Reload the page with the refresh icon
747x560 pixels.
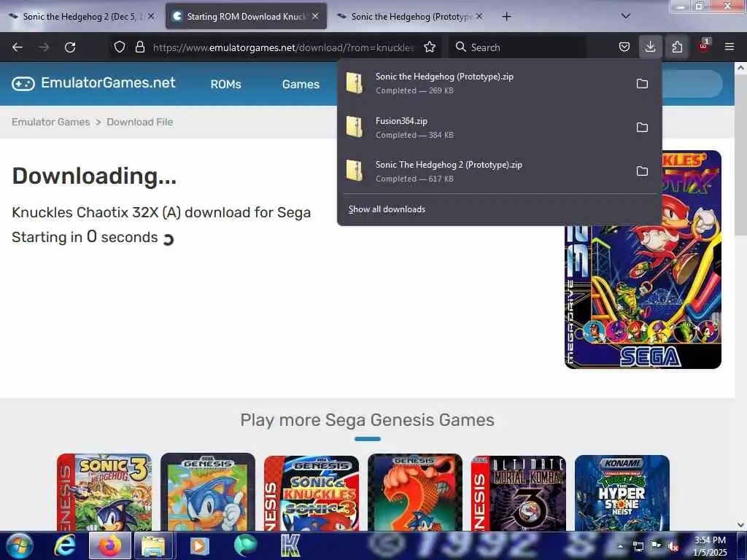pos(70,47)
